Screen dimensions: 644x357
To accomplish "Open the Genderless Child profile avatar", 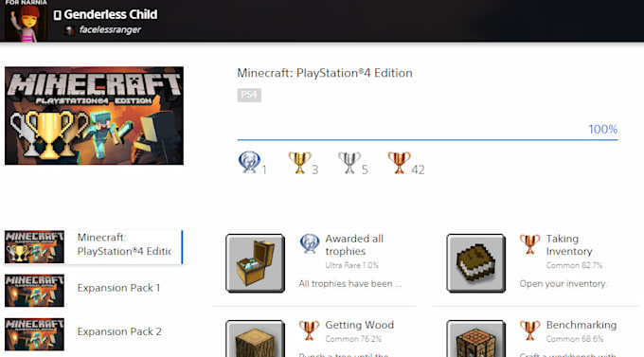I will point(26,21).
